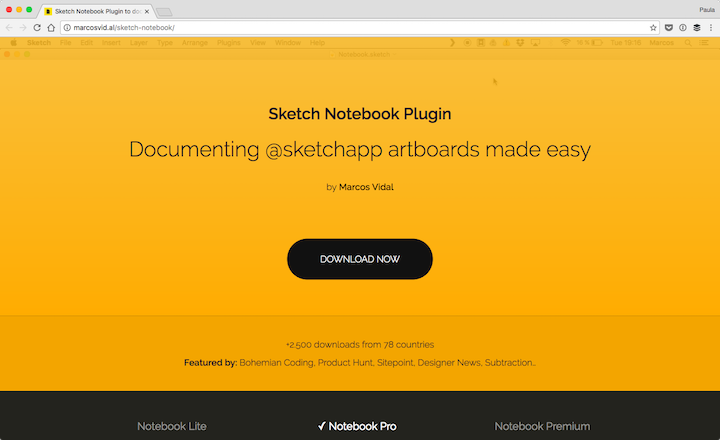The image size is (720, 440).
Task: Open the Pocket extension
Action: 669,28
